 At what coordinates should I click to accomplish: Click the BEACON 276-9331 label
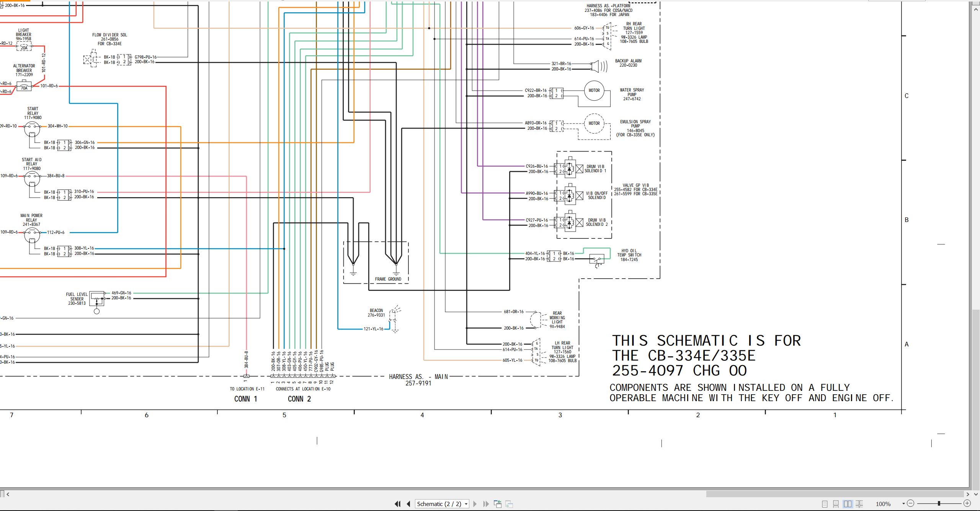[376, 313]
